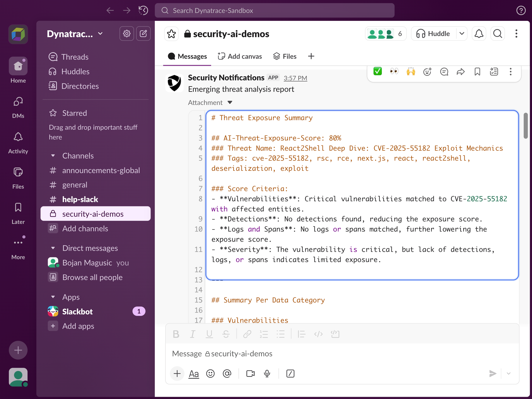
Task: Click the slash shortcuts icon
Action: coord(290,374)
